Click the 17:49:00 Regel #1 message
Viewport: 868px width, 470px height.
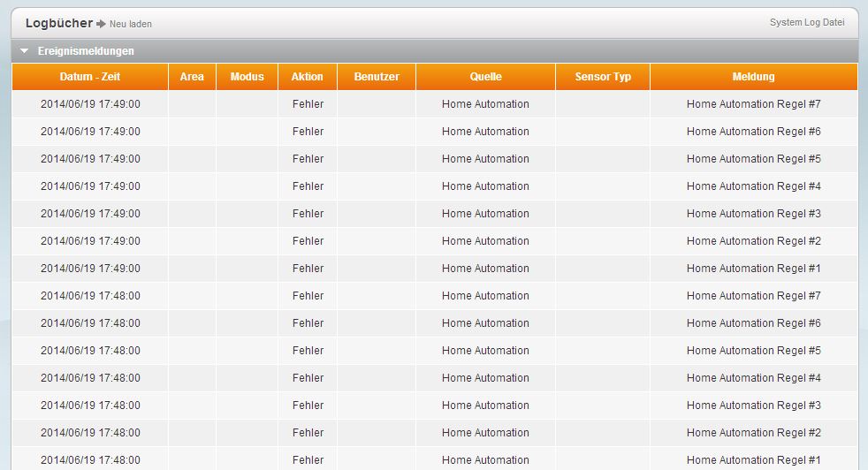tap(753, 269)
